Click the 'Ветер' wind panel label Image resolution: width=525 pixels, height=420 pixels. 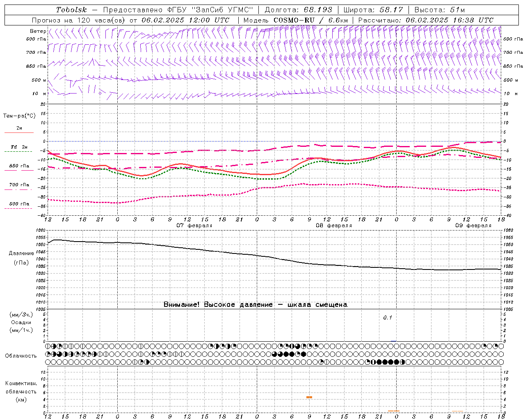click(x=38, y=31)
